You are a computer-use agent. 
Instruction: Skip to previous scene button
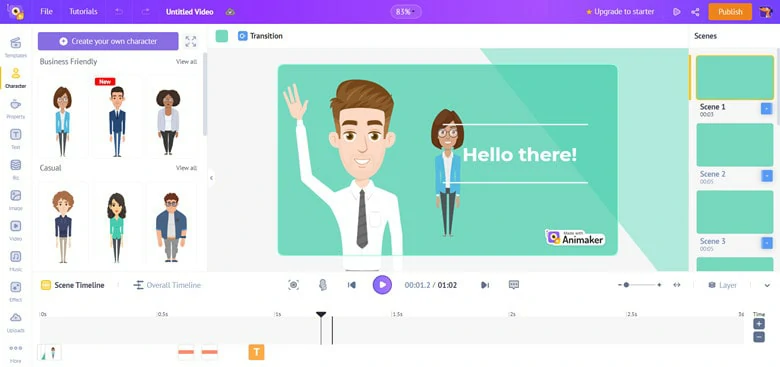click(x=352, y=285)
